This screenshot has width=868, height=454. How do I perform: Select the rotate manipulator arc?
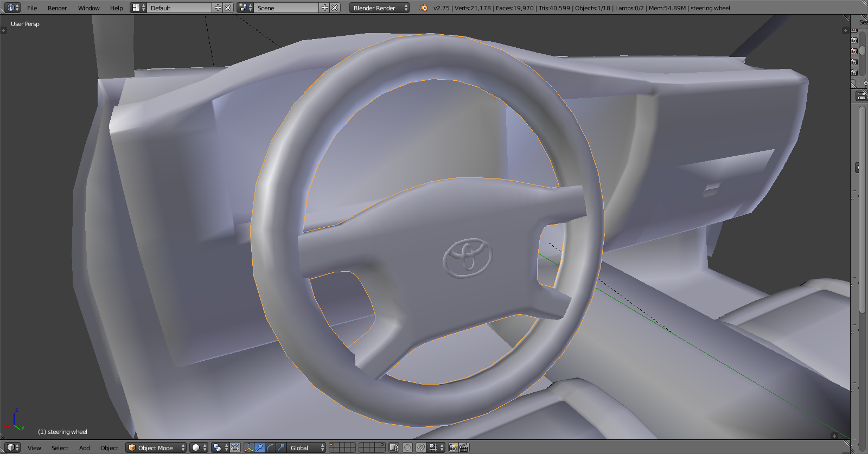270,447
